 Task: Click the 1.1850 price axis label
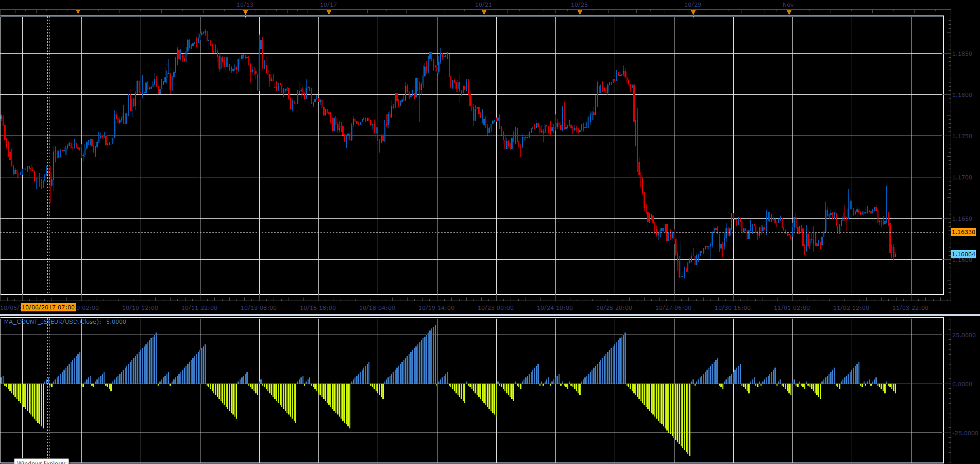pos(962,54)
